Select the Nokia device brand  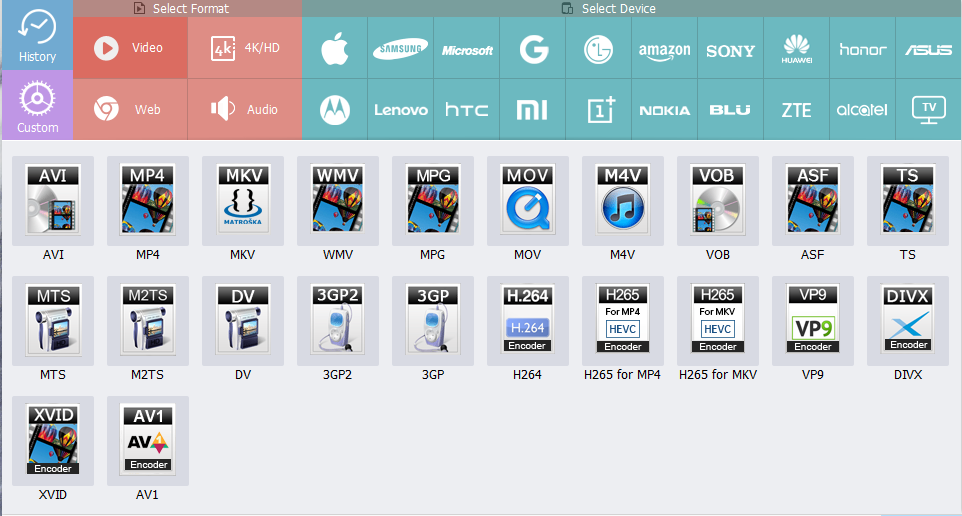(x=664, y=109)
